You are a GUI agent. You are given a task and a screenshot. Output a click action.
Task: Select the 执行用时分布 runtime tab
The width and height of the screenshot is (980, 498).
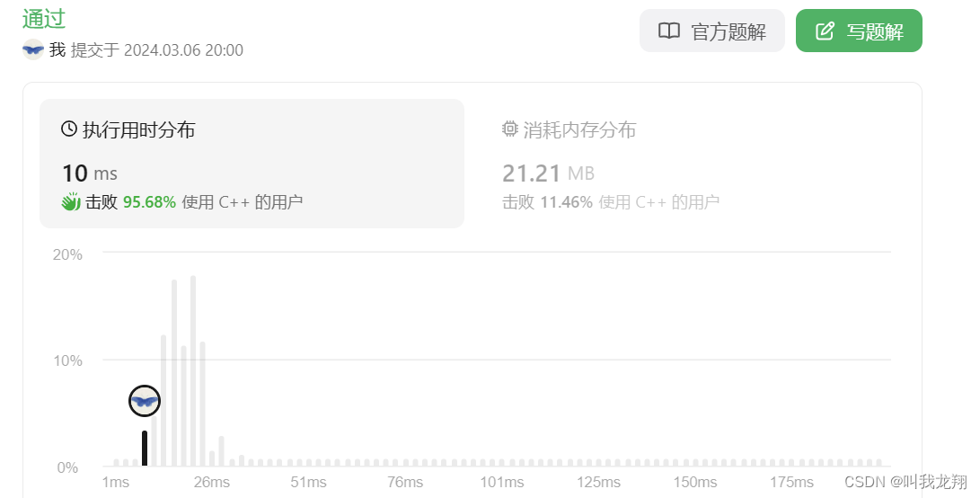(x=252, y=164)
